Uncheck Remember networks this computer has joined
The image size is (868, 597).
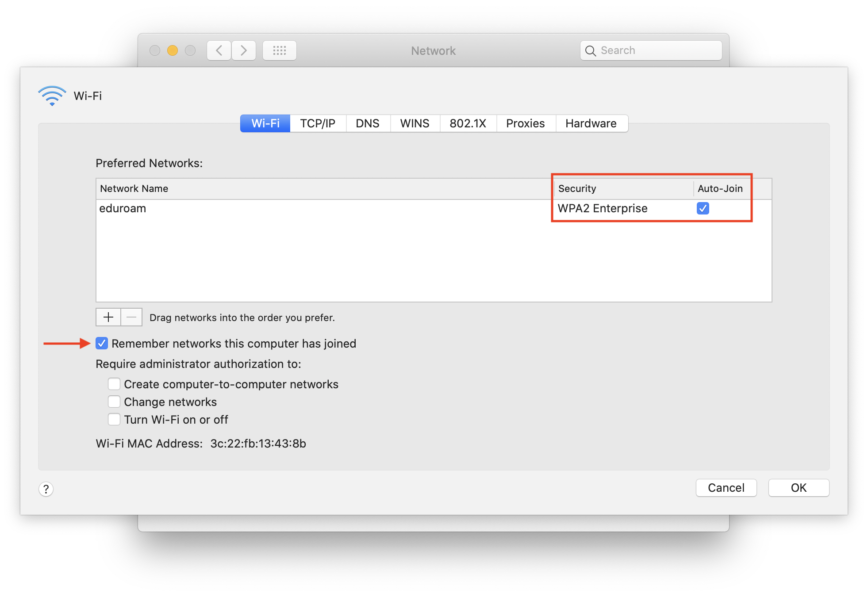coord(102,343)
